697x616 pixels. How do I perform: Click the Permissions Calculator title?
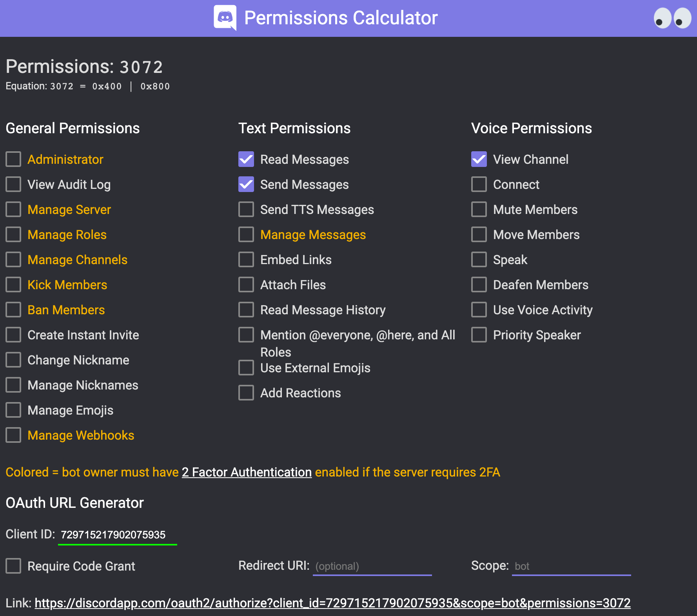click(x=341, y=18)
